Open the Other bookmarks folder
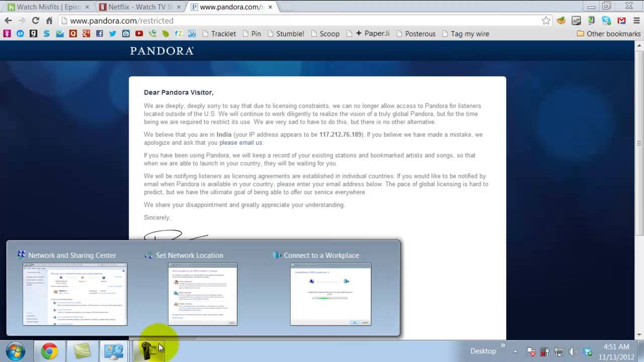644x362 pixels. point(608,34)
